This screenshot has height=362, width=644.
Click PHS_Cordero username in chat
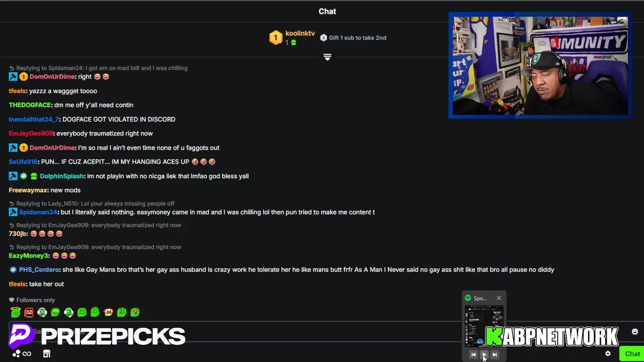coord(39,269)
